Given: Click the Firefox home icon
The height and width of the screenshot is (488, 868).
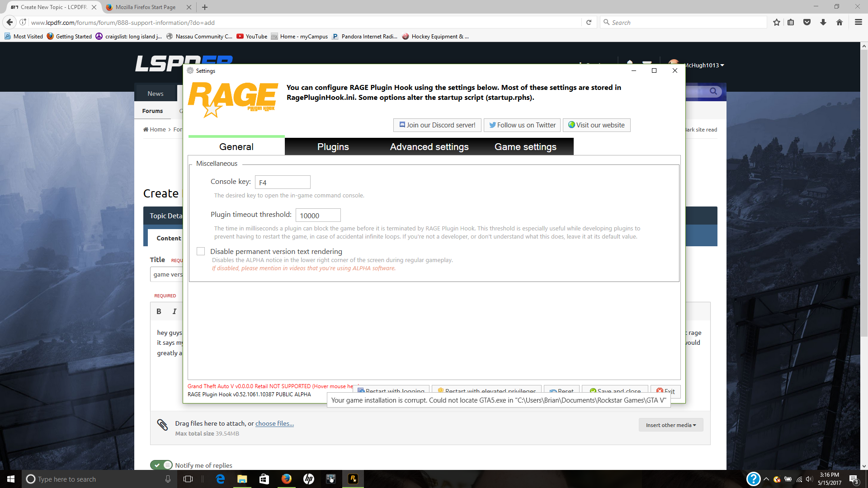Looking at the screenshot, I should click(x=839, y=22).
